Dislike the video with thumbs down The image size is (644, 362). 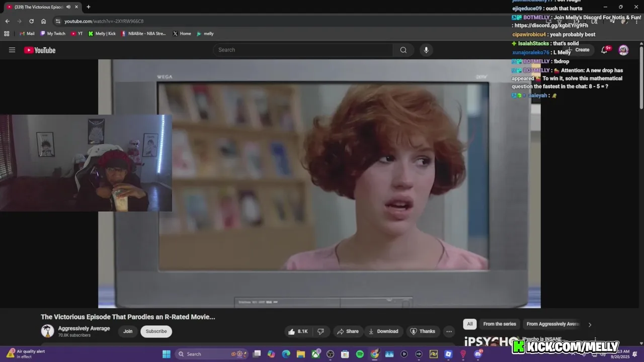320,331
